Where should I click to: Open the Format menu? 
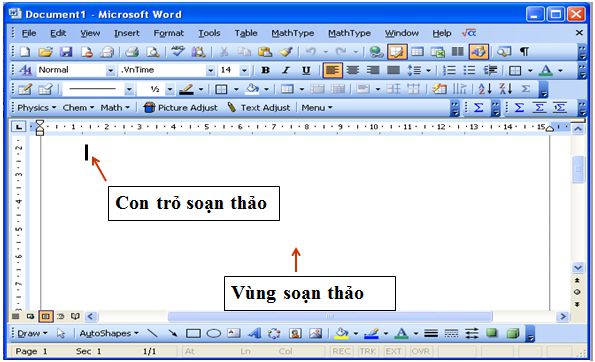[x=168, y=33]
